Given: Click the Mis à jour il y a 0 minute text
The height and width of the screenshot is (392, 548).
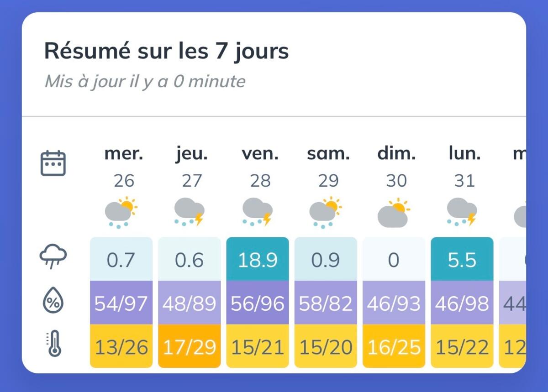Looking at the screenshot, I should 145,82.
